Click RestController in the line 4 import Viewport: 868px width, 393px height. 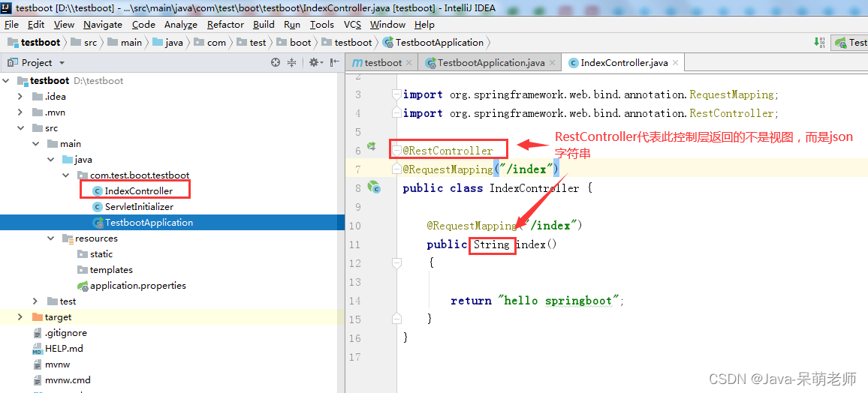tap(731, 112)
